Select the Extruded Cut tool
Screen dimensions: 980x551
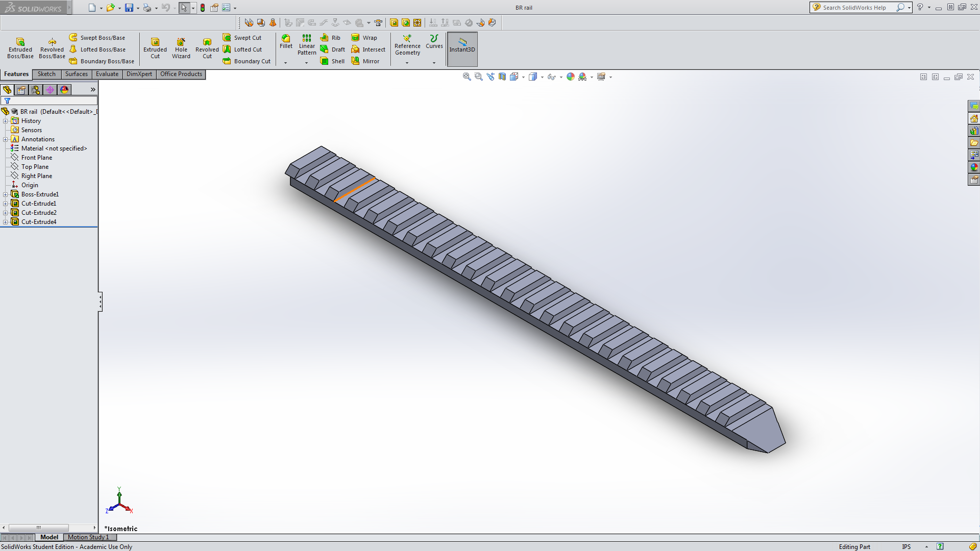pos(155,48)
